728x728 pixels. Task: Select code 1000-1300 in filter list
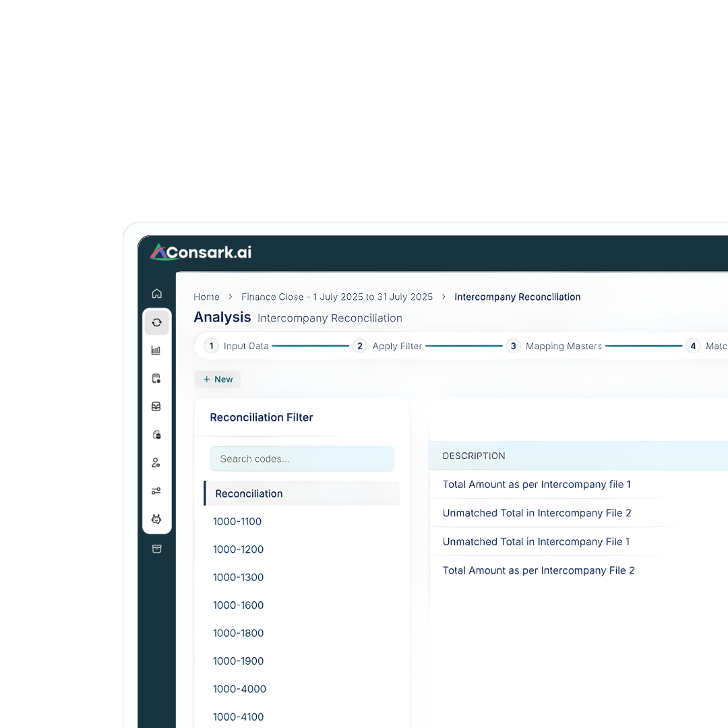tap(239, 578)
